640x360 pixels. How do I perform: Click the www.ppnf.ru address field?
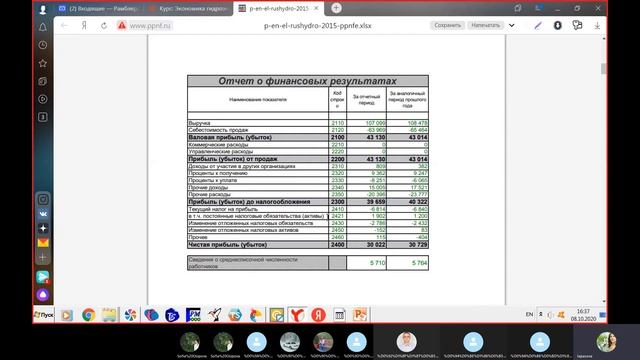coord(150,25)
